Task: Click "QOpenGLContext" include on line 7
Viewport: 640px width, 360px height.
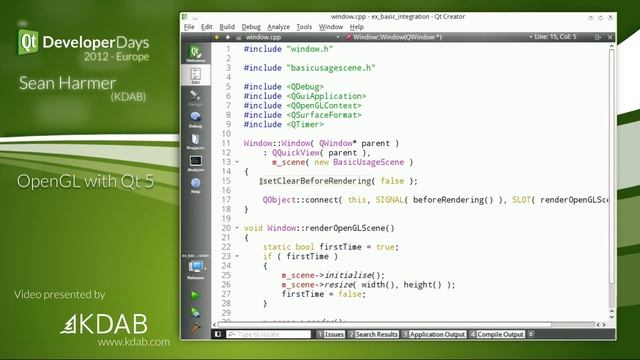Action: 324,105
